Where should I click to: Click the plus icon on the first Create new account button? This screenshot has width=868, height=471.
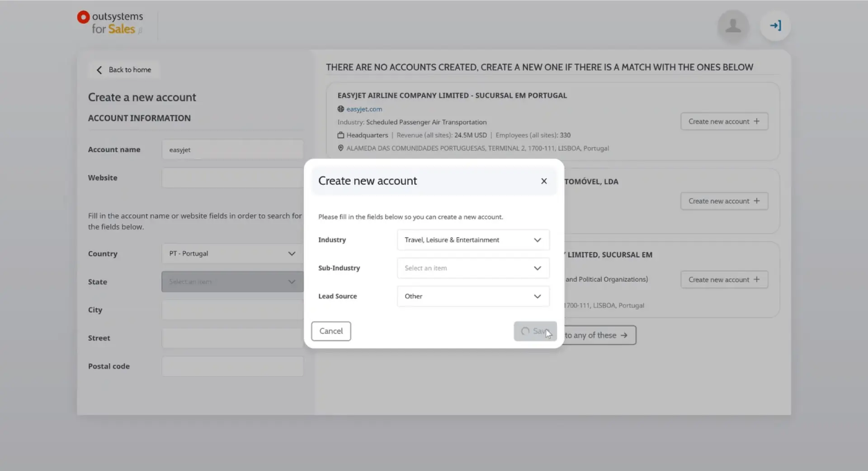(757, 121)
